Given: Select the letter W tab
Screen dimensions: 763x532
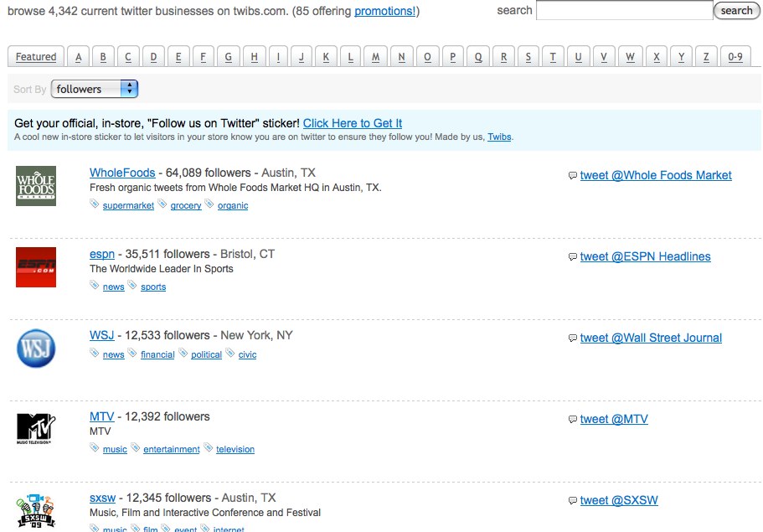Looking at the screenshot, I should click(630, 57).
